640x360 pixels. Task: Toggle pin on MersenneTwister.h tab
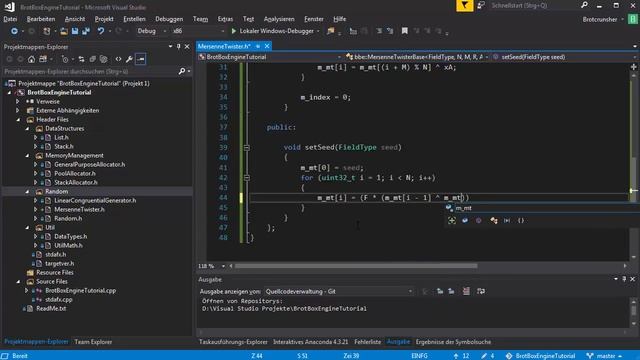pyautogui.click(x=258, y=47)
